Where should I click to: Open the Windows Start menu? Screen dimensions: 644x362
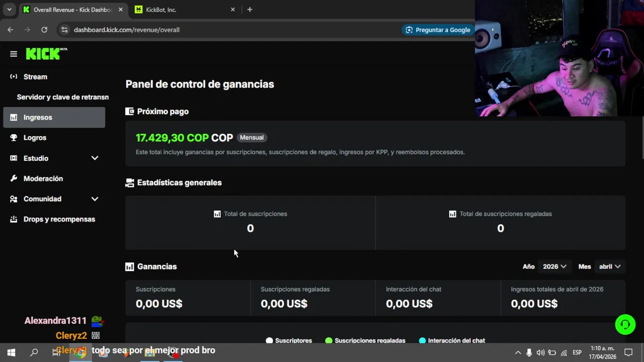coord(11,352)
